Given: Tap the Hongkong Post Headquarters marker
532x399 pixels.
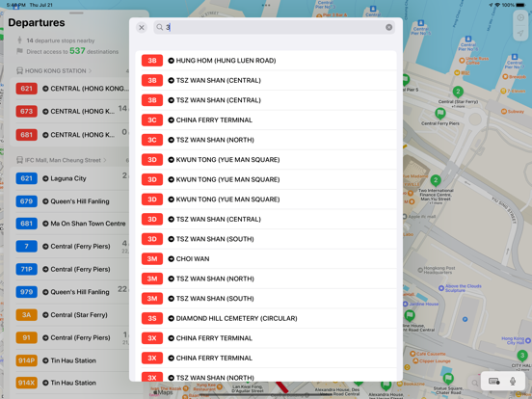Looking at the screenshot, I should point(420,270).
